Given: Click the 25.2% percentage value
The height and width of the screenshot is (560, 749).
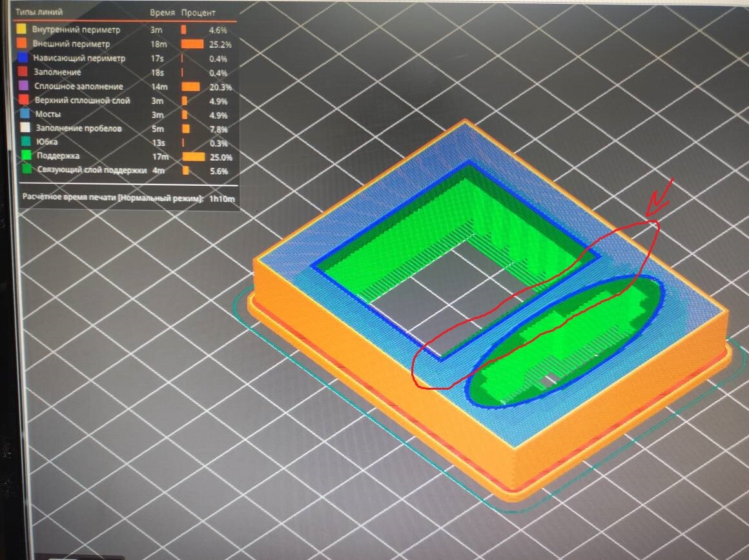Looking at the screenshot, I should [x=220, y=45].
